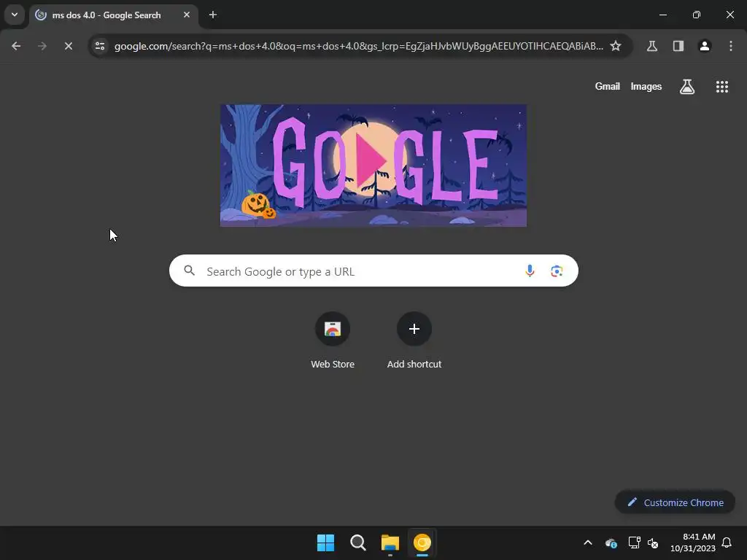Open the network display tray icon
This screenshot has height=560, width=747.
(634, 542)
